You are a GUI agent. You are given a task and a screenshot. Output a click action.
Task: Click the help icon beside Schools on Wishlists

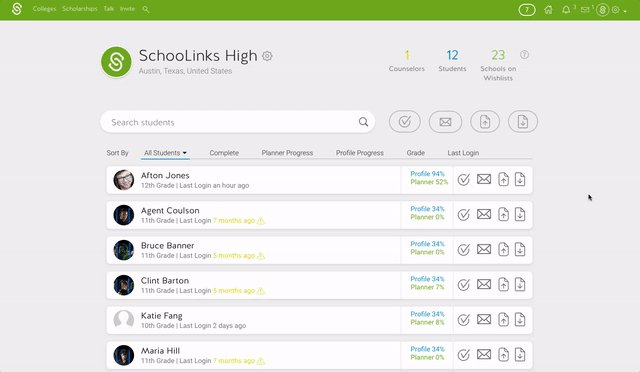(x=524, y=54)
